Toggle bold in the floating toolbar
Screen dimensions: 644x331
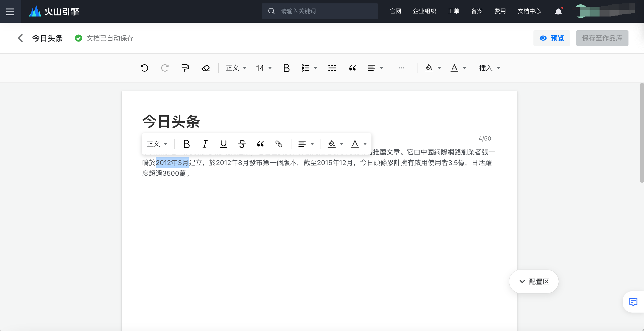coord(186,144)
